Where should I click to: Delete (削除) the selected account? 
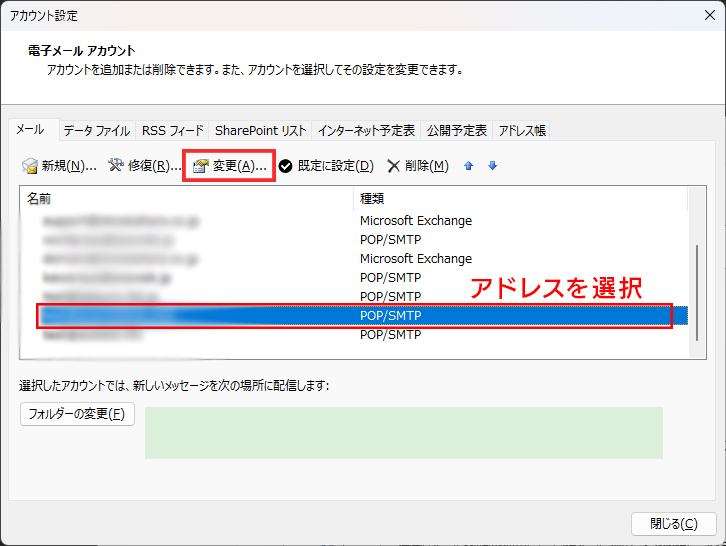418,166
